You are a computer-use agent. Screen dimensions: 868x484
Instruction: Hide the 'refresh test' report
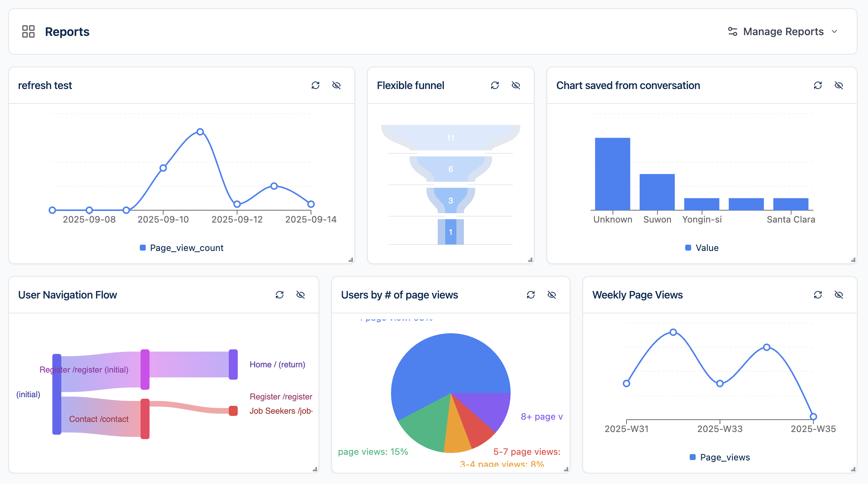point(336,85)
